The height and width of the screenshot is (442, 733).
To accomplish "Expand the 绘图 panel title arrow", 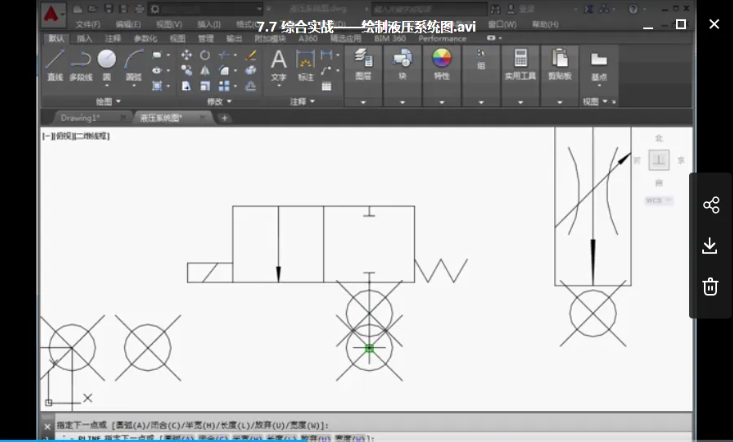I will [x=118, y=101].
